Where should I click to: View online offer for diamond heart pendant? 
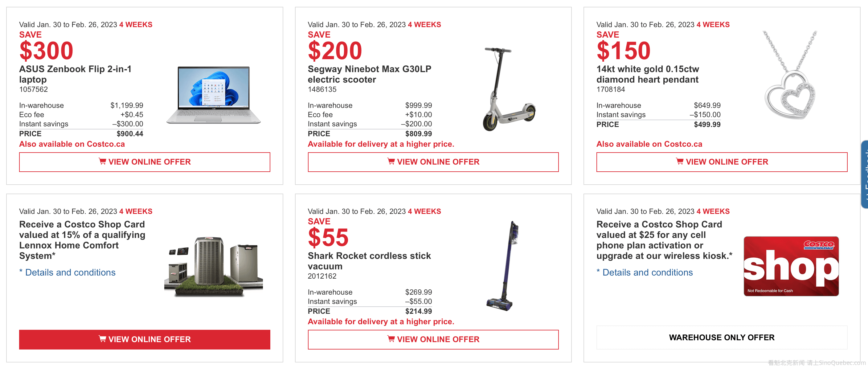point(722,162)
